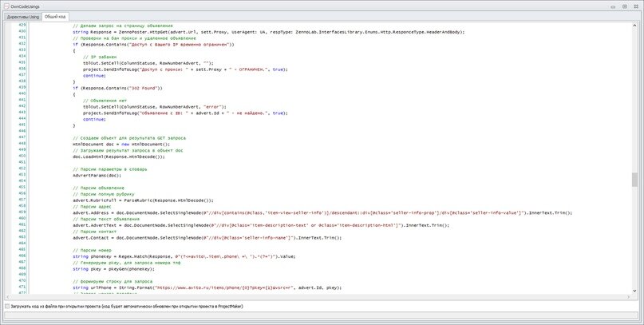The image size is (644, 325).
Task: Click the 'AdvertParams(doc);' line
Action: click(97, 176)
